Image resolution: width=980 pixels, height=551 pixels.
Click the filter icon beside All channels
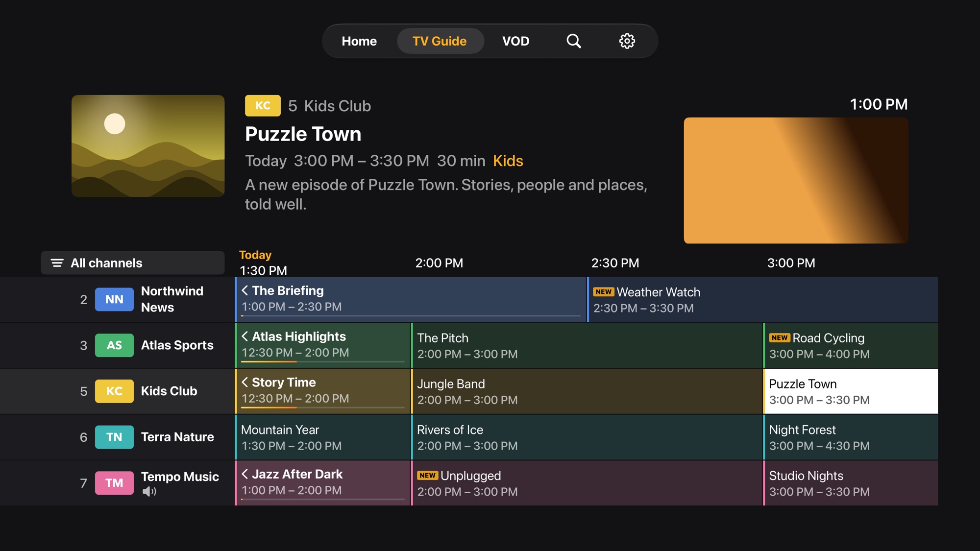coord(57,263)
